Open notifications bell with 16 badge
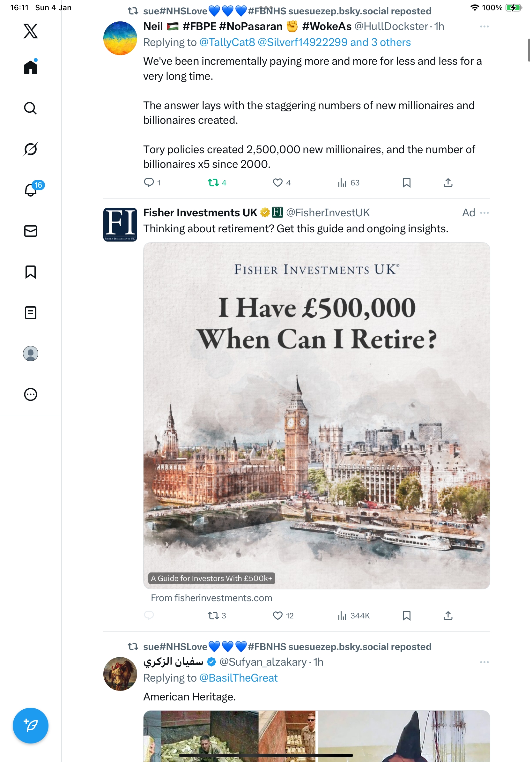Screen dimensions: 532x762 point(31,190)
